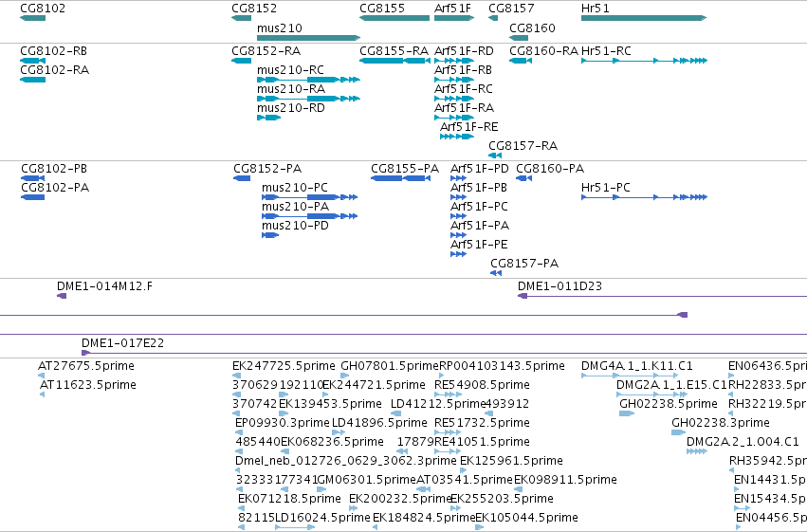Click protein CG8157-PA

[x=496, y=273]
